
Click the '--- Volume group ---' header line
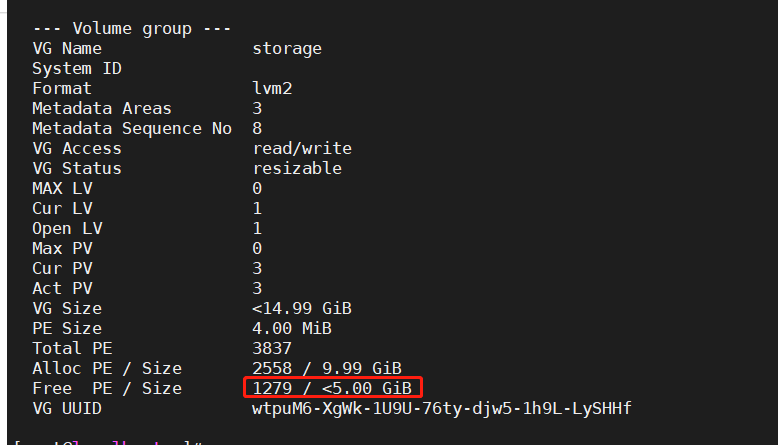[x=132, y=28]
